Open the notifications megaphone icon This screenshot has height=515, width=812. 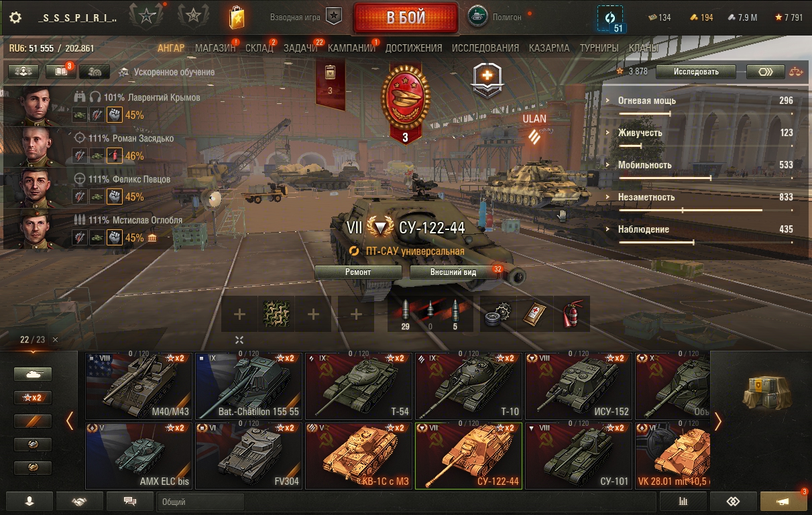point(783,501)
